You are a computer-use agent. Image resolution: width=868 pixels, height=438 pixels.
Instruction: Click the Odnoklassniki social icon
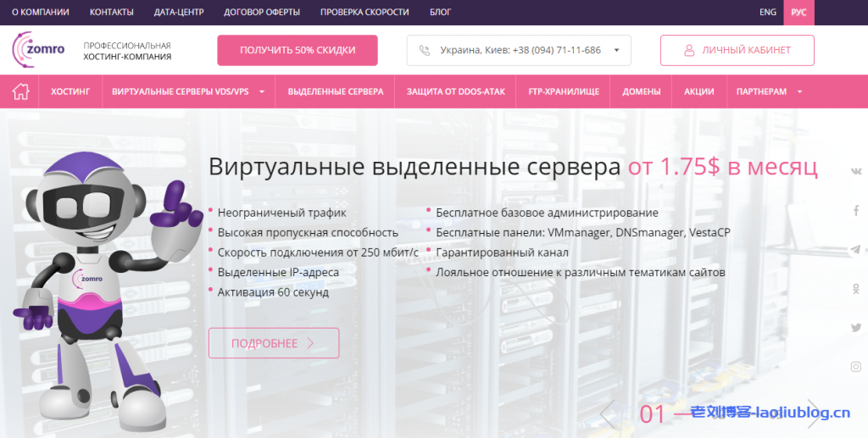coord(856,289)
